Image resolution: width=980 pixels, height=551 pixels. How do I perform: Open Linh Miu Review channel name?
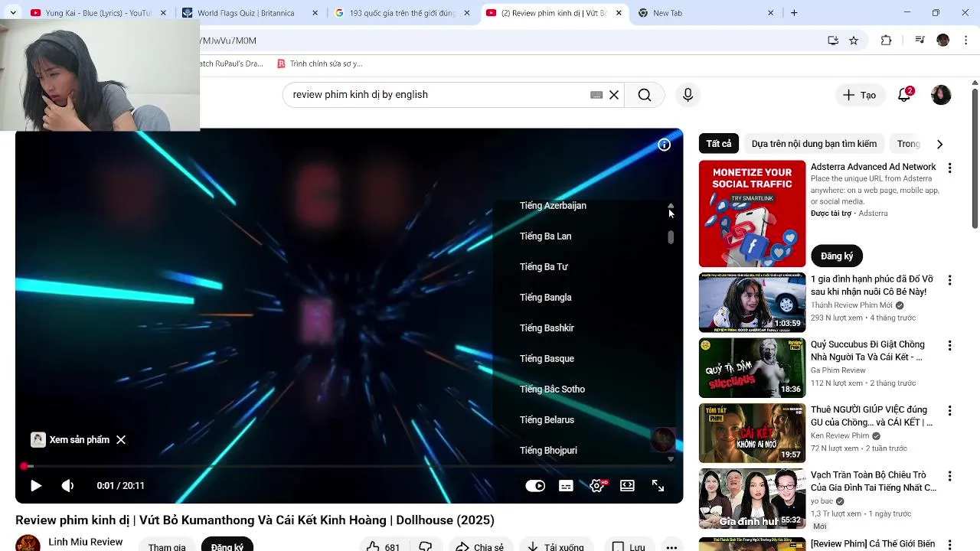pos(86,542)
